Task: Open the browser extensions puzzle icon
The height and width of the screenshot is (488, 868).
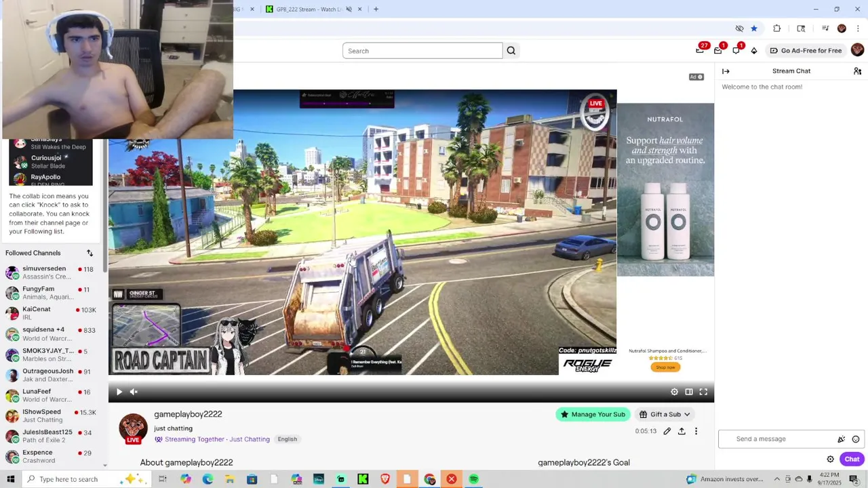Action: [x=777, y=28]
